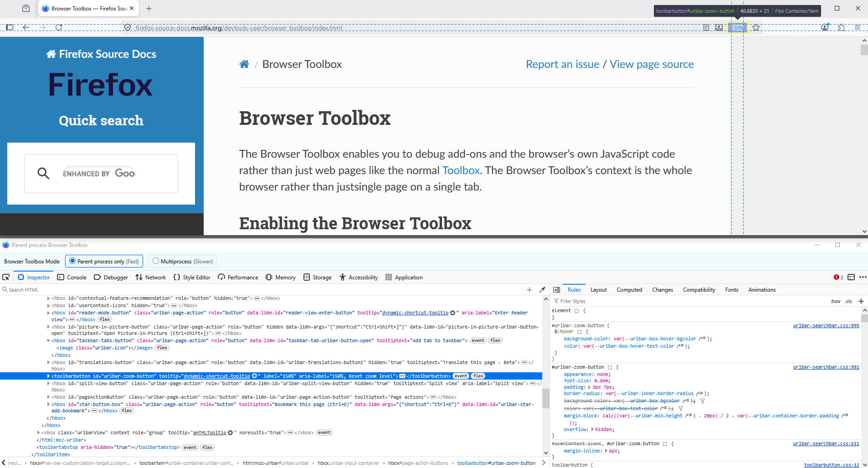Toggle flex badge on taskbar-tabs-button row
868x468 pixels.
click(495, 340)
